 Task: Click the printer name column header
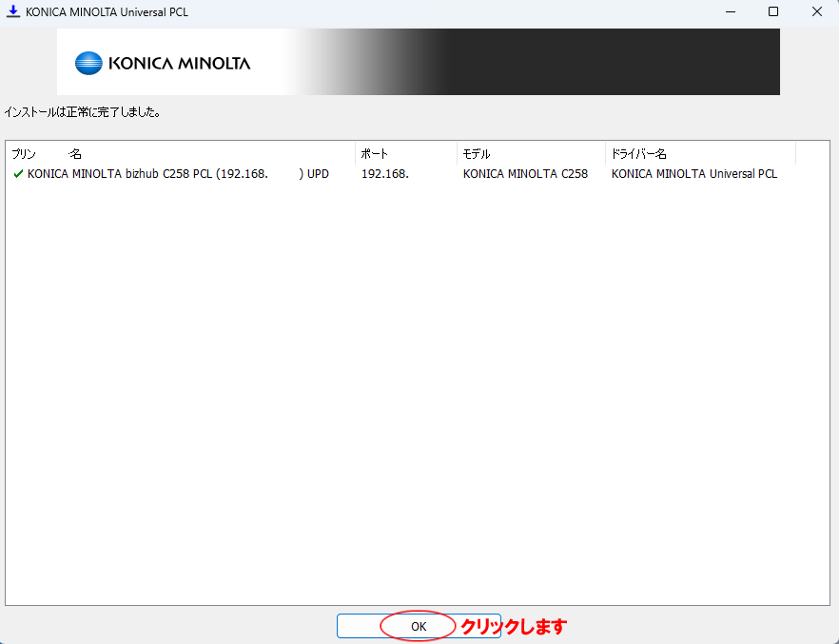pyautogui.click(x=181, y=154)
